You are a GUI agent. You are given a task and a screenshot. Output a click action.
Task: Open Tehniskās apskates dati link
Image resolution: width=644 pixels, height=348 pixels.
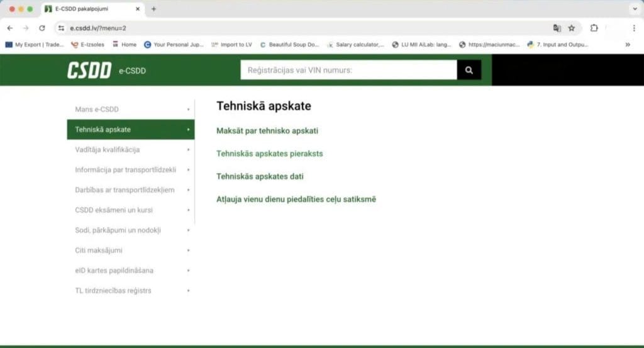[260, 177]
